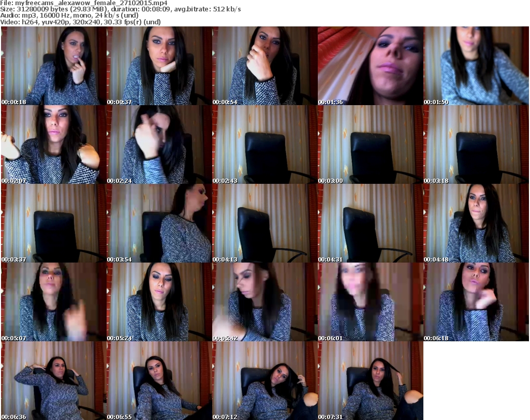
Task: Select the empty-chair thumbnail at 00:02:43
Action: click(x=264, y=144)
